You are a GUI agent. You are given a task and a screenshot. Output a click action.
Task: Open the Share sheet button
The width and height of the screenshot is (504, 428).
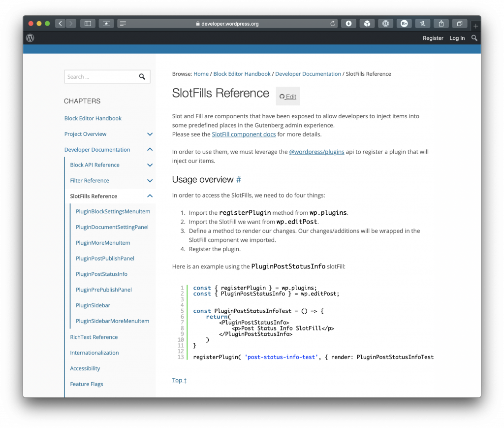click(x=441, y=24)
